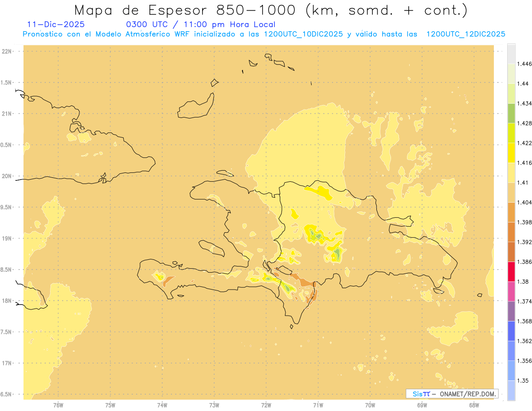Click the latitude label "18N"
Viewport: 532px width, 411px height.
(7, 301)
